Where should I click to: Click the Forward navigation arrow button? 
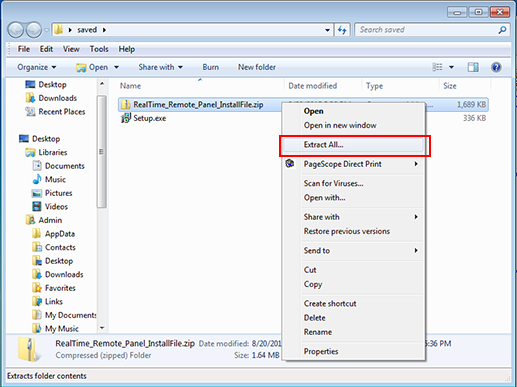coord(34,30)
